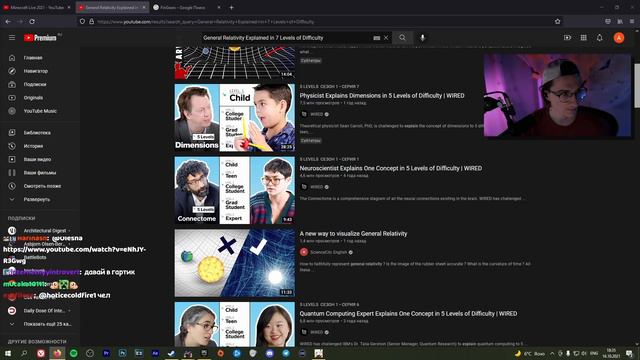Image resolution: width=640 pixels, height=360 pixels.
Task: Open the YouTube hamburger guide menu
Action: point(12,38)
